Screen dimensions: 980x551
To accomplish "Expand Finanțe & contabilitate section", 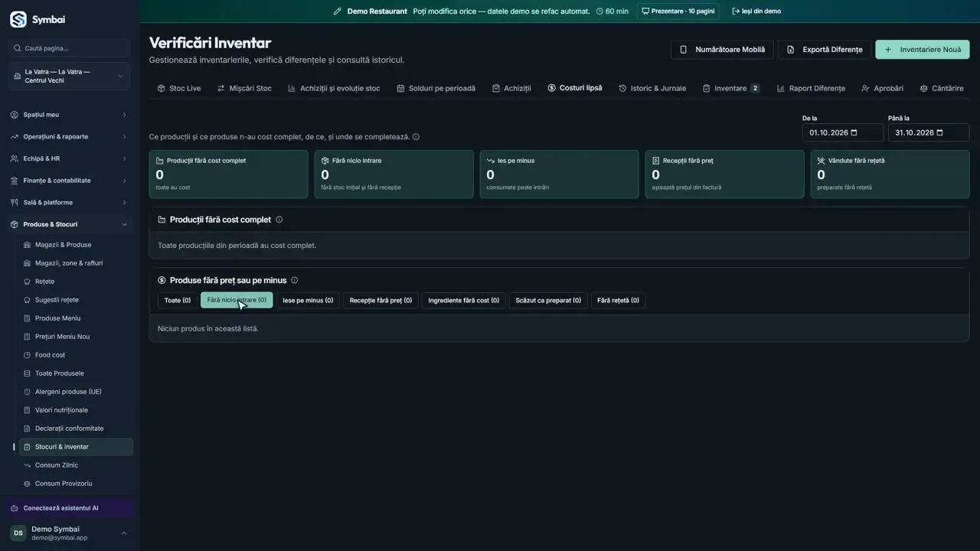I will coord(70,181).
